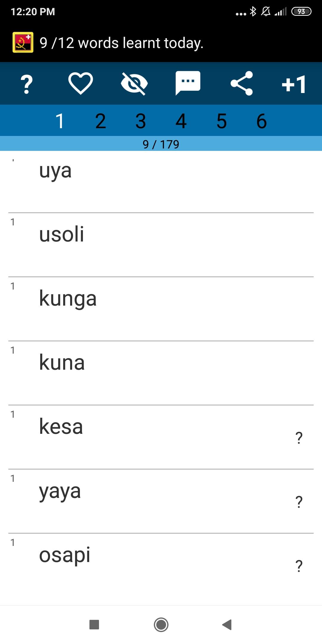
Task: Mark word as favorite with heart icon
Action: [80, 83]
